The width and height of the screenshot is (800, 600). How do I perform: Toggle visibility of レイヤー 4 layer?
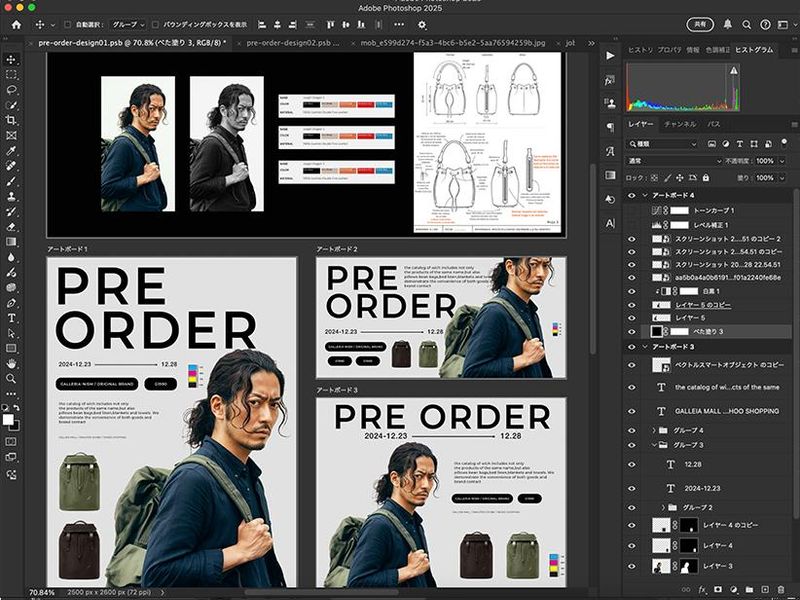631,546
